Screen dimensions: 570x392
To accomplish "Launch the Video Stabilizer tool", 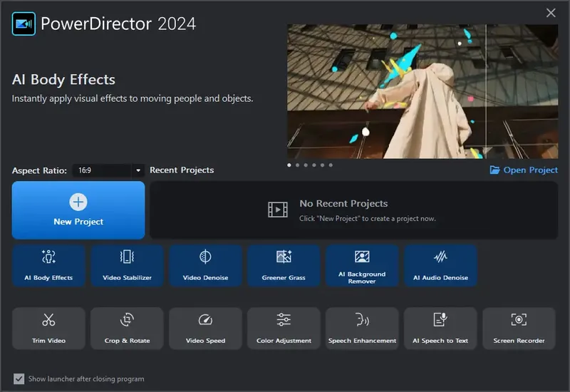I will (x=127, y=266).
